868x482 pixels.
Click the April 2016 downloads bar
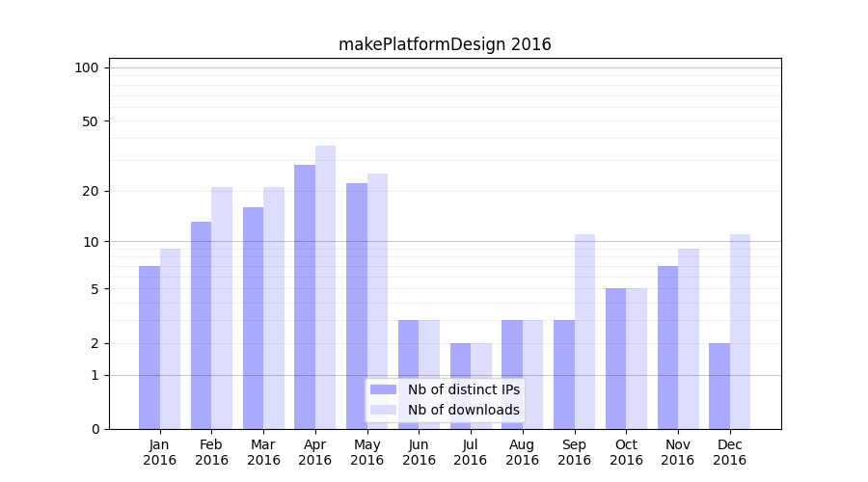[326, 287]
